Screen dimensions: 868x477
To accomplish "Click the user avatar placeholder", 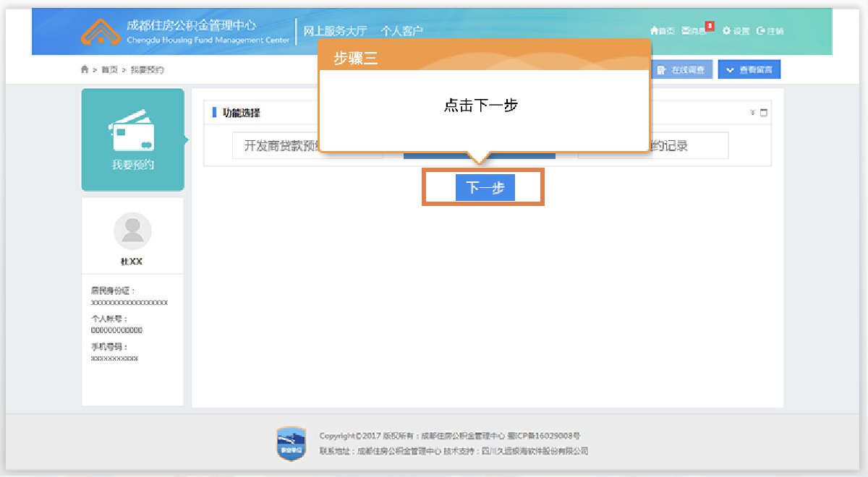I will click(132, 231).
